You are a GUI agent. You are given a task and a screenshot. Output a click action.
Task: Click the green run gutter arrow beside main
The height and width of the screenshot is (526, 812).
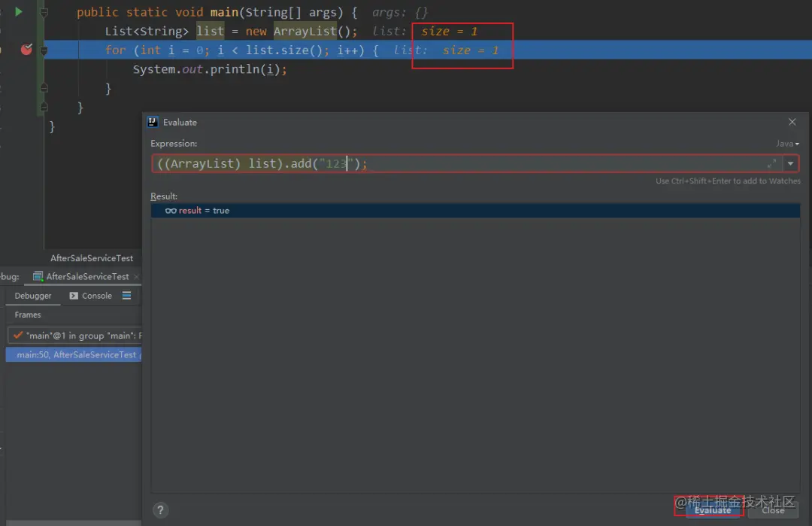pos(19,11)
